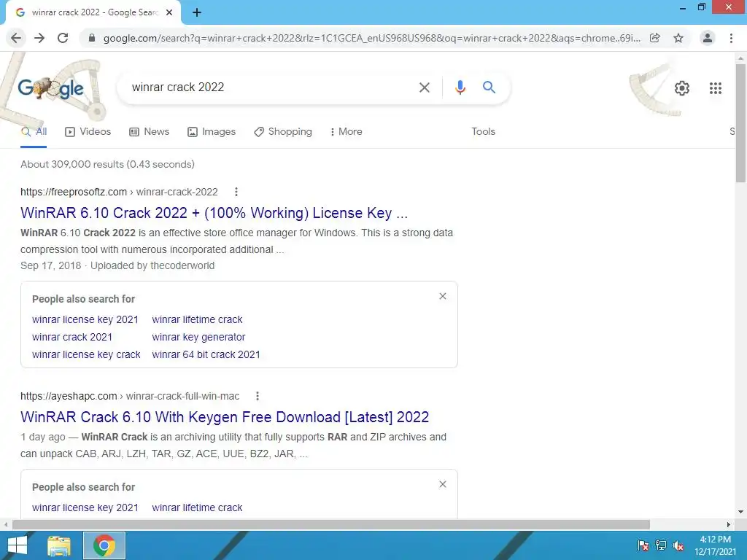Click the About 309,000 results text
The width and height of the screenshot is (747, 560).
point(108,164)
